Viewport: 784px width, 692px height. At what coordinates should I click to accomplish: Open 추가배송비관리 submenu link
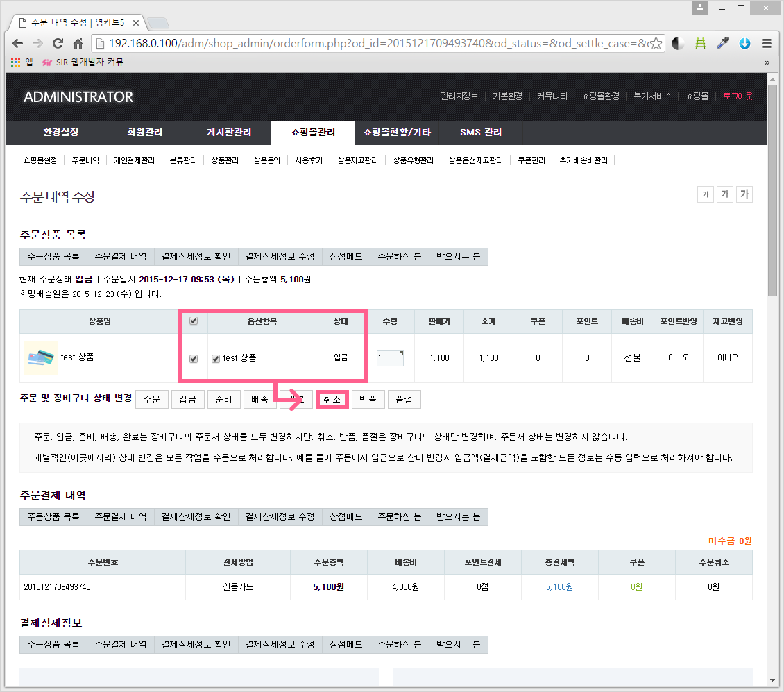coord(583,160)
